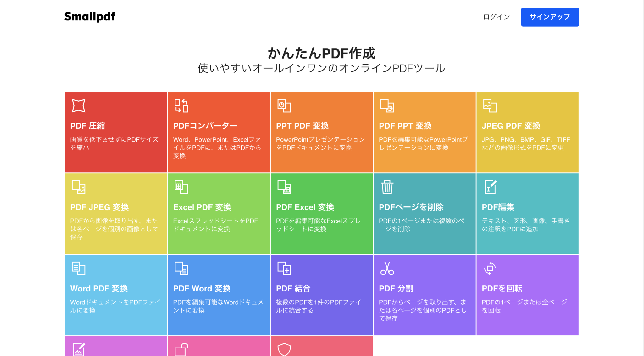Click the ログイン login link

point(496,17)
